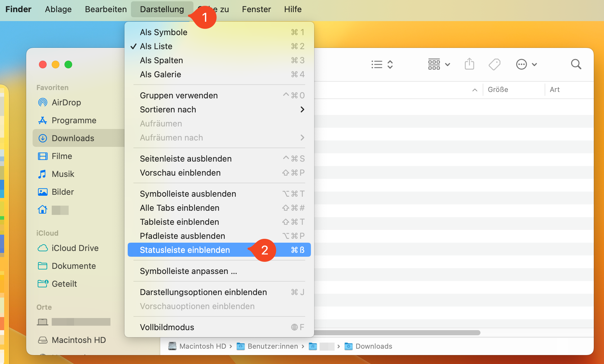Image resolution: width=604 pixels, height=364 pixels.
Task: Open the Ablage menu
Action: (58, 9)
